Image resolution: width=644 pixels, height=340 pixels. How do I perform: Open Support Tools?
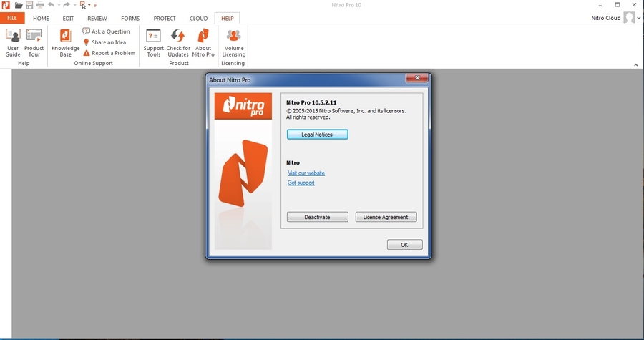153,42
